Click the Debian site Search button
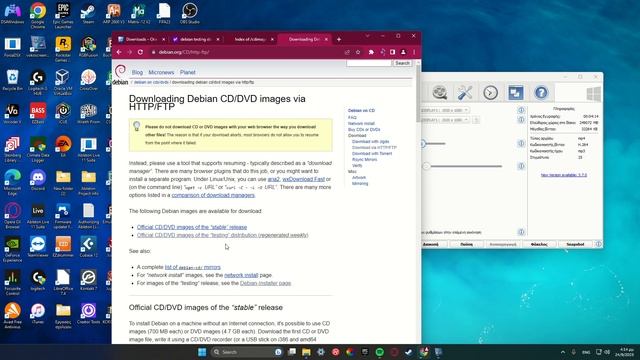Viewport: 640px width, 360px height. pyautogui.click(x=402, y=63)
